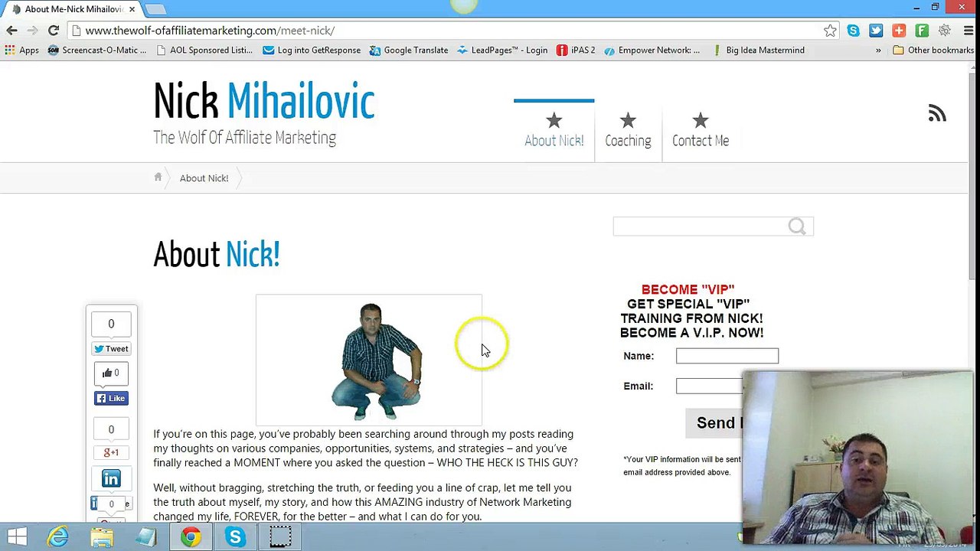Expand hidden bookmarks chevron

(878, 51)
